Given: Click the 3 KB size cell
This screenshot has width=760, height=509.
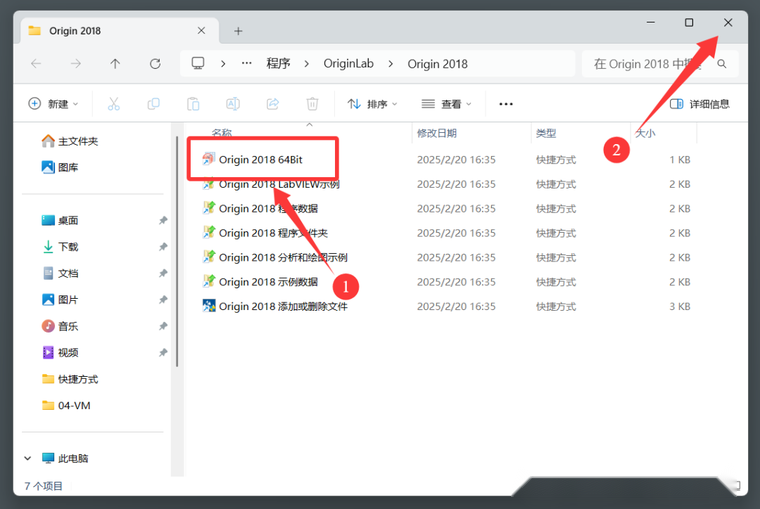Looking at the screenshot, I should pyautogui.click(x=680, y=306).
